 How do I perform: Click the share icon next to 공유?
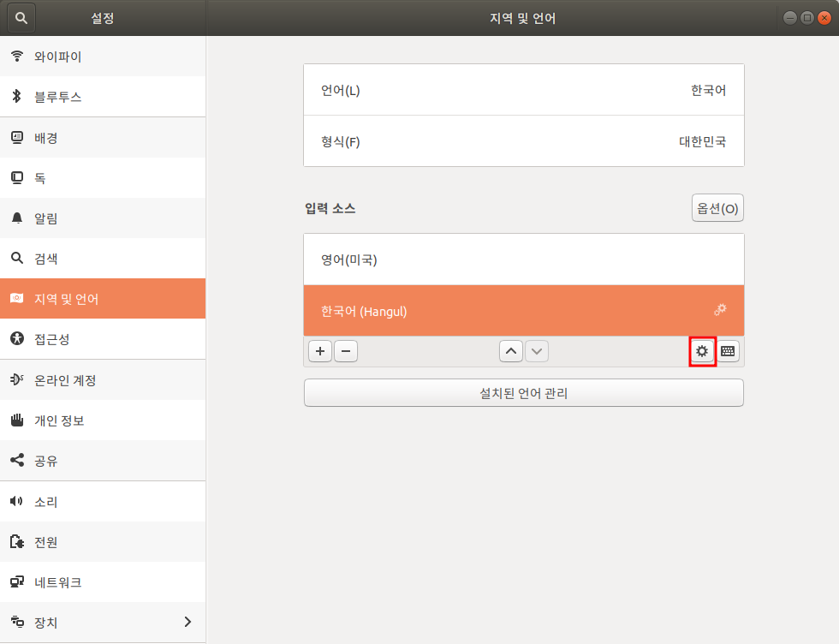click(17, 460)
